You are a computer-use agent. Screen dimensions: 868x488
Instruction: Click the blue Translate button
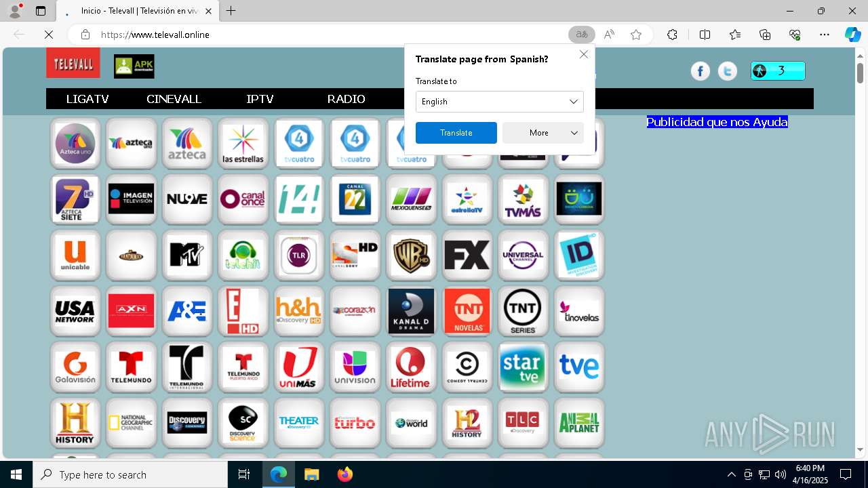[456, 133]
